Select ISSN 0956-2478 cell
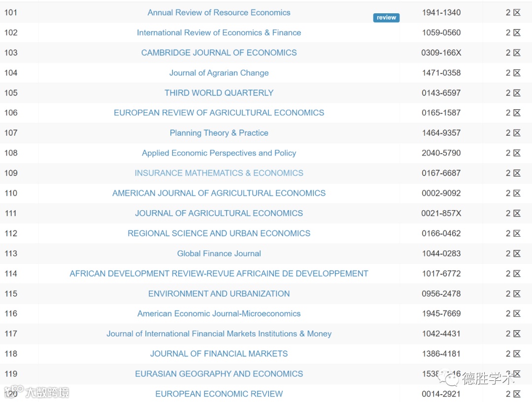Screen dimensions: 532x402 [441, 294]
